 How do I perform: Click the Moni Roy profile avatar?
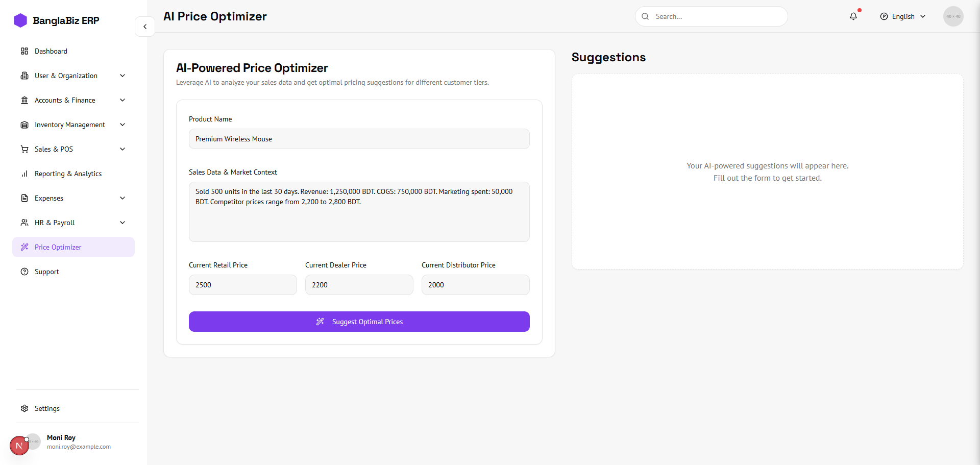coord(19,445)
